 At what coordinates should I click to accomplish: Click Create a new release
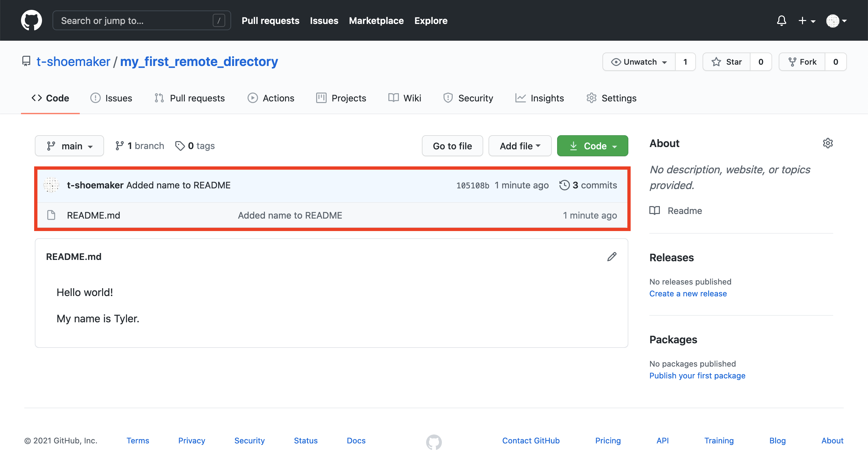tap(688, 293)
